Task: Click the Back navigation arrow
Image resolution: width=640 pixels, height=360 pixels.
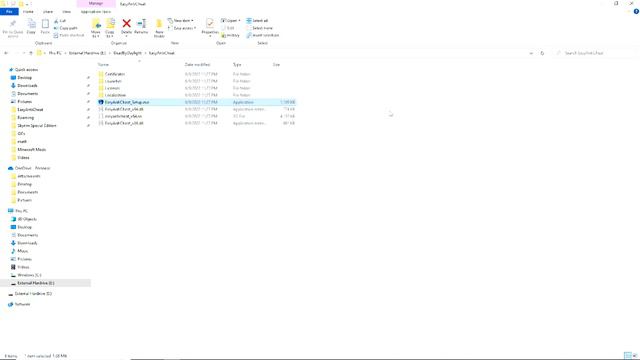Action: (x=6, y=53)
